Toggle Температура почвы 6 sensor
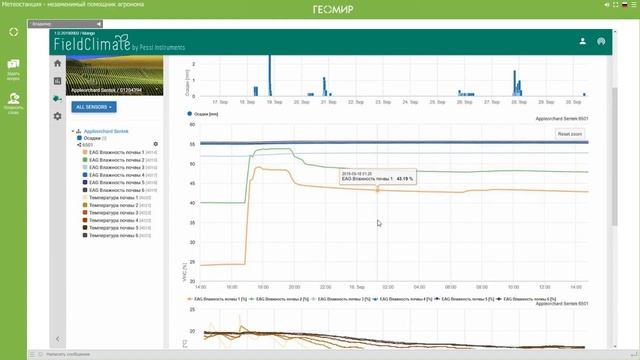This screenshot has width=640, height=360. coord(85,236)
